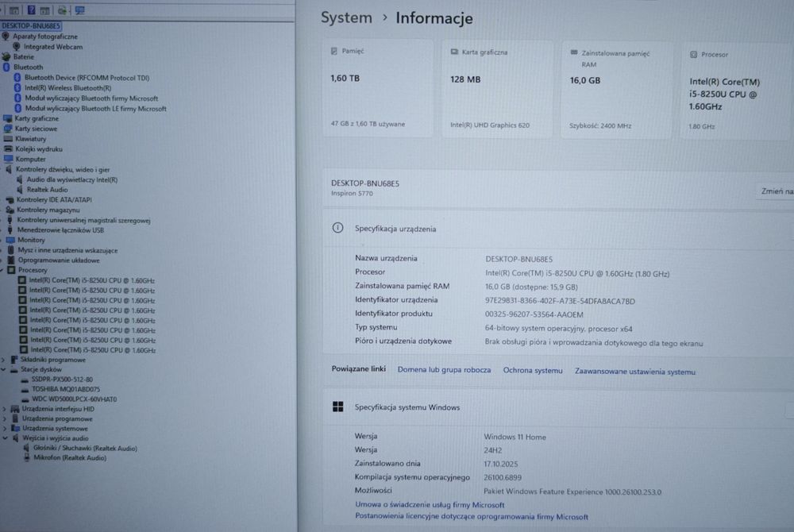Open the Karta graficzna 128 MB card

click(x=497, y=89)
